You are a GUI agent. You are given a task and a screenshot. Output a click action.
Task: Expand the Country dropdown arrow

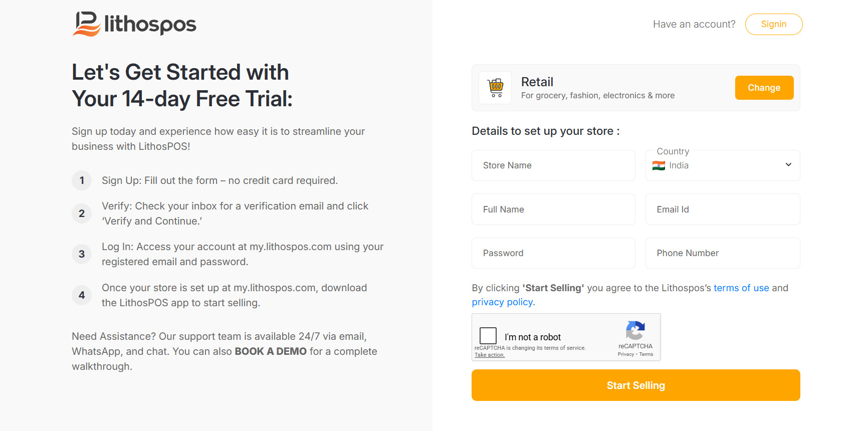point(788,165)
